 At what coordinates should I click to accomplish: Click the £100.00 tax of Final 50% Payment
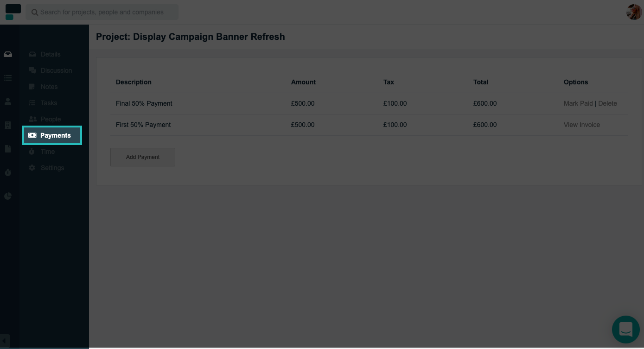pos(395,103)
